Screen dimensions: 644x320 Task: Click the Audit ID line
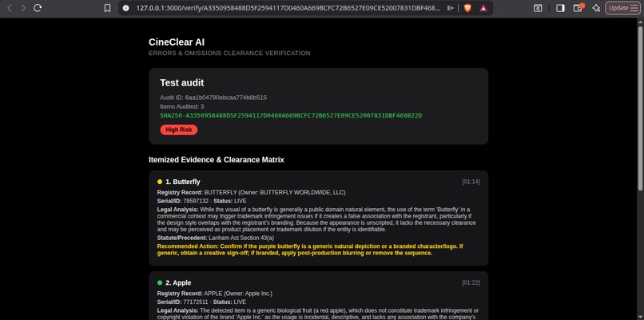213,98
